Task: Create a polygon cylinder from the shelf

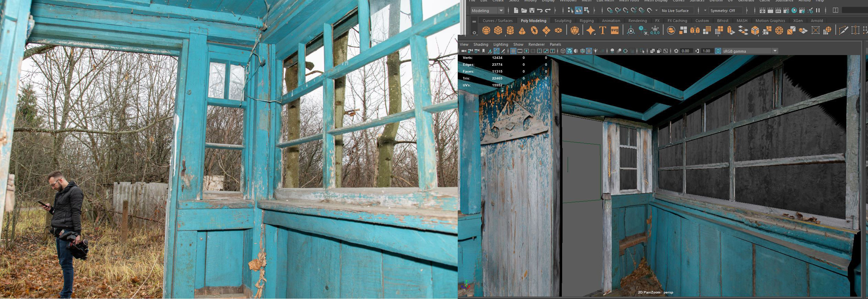Action: pyautogui.click(x=510, y=30)
